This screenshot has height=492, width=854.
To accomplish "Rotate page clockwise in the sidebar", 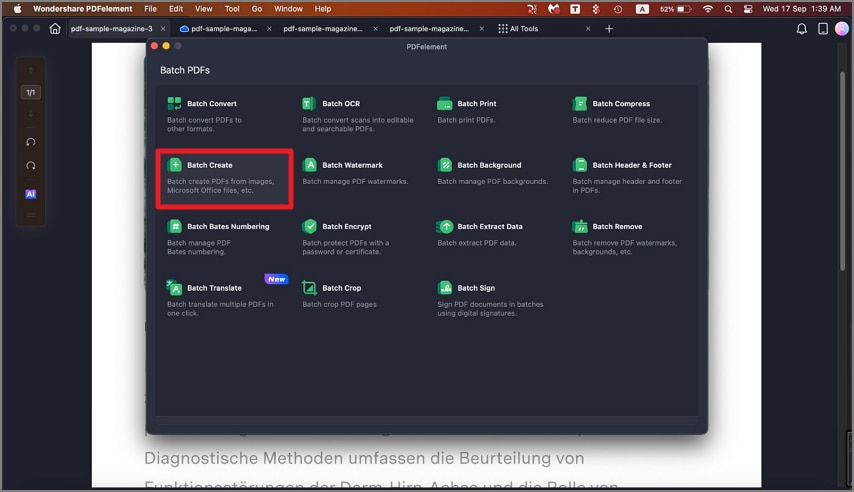I will click(30, 166).
